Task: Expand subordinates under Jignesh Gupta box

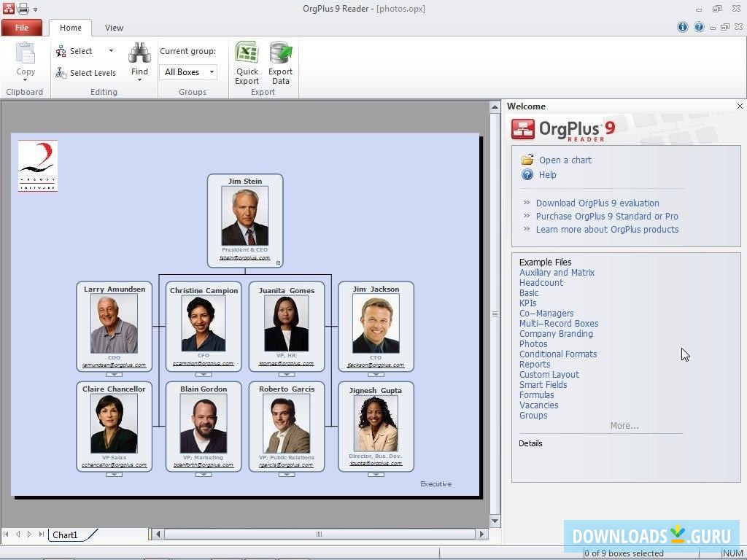Action: tap(376, 474)
